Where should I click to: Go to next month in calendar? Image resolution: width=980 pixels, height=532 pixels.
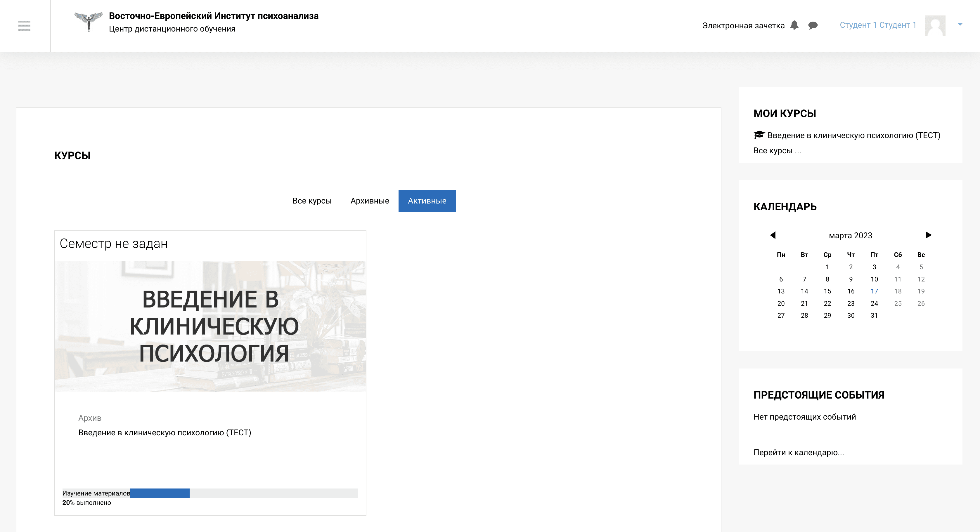tap(928, 235)
